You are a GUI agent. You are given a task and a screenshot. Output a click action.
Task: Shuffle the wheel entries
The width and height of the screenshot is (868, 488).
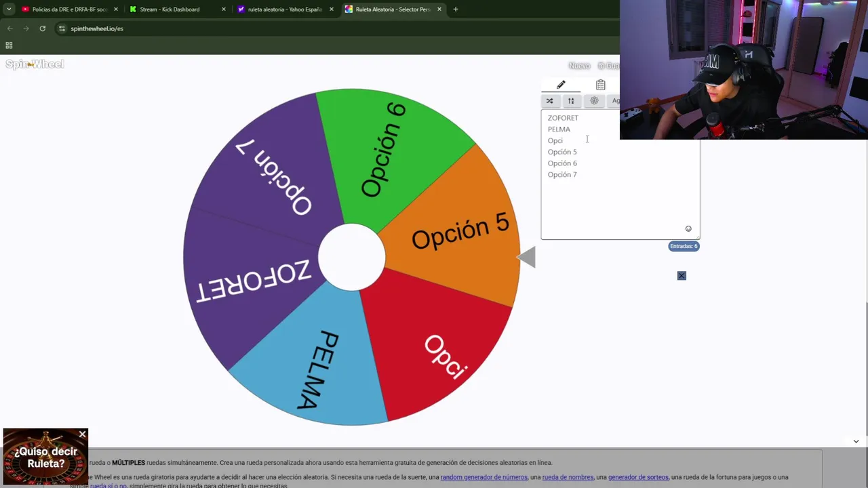(550, 101)
